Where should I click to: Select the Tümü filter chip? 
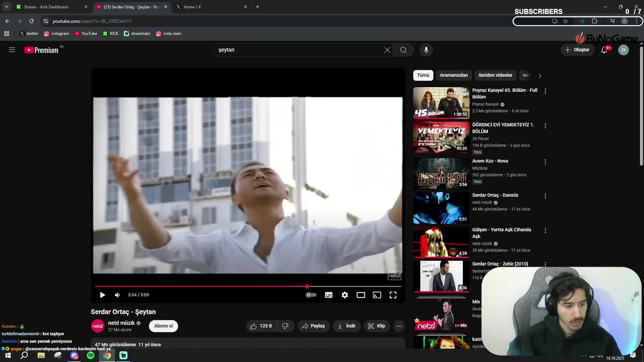click(x=423, y=75)
